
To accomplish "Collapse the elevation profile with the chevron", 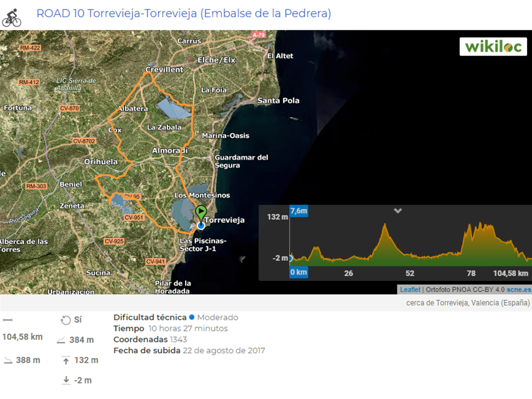I will (x=397, y=211).
